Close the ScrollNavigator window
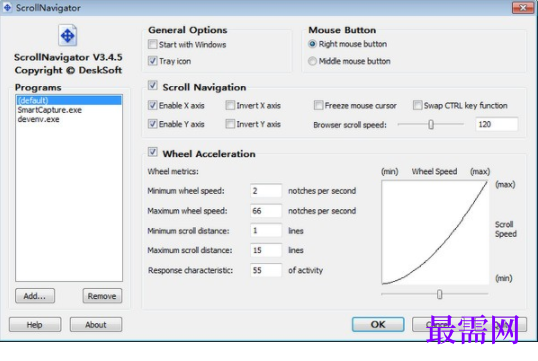538x361 pixels. point(523,7)
